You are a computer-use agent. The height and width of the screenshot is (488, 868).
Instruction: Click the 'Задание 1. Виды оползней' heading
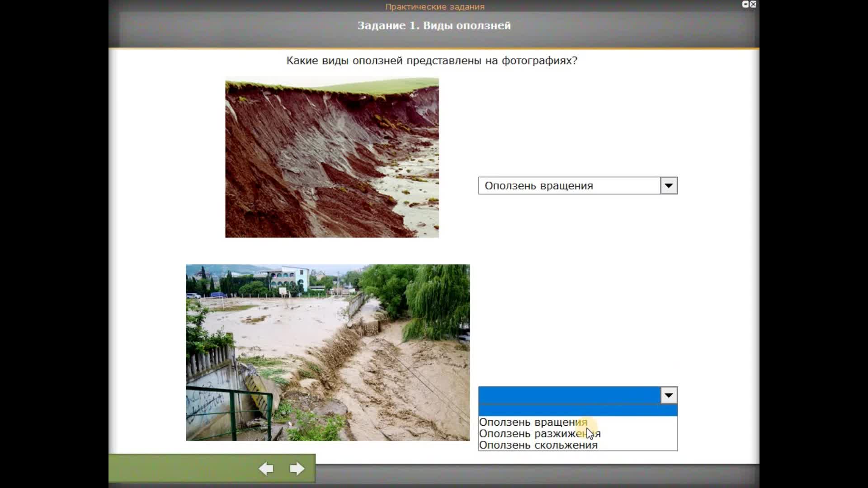434,26
